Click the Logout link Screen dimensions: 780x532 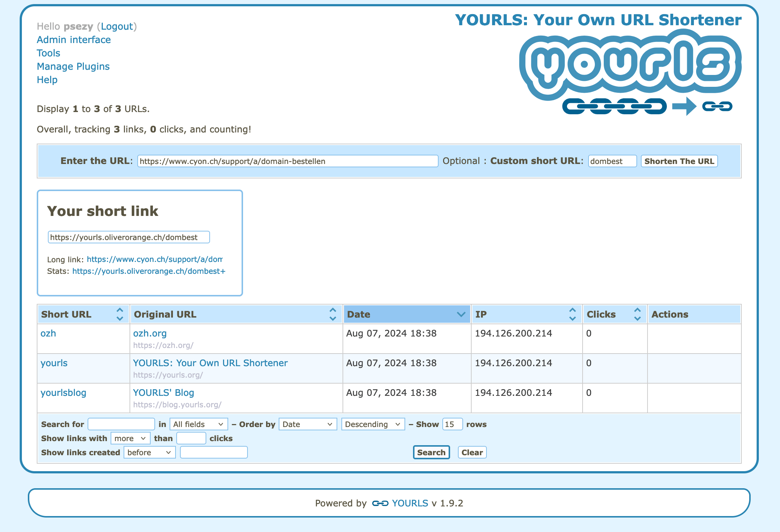pos(117,26)
